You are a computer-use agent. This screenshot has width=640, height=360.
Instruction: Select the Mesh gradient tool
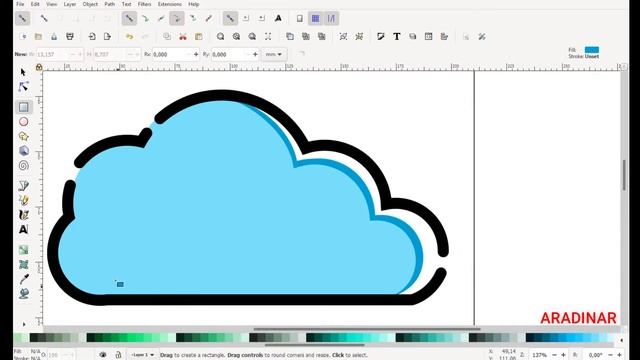[x=24, y=264]
